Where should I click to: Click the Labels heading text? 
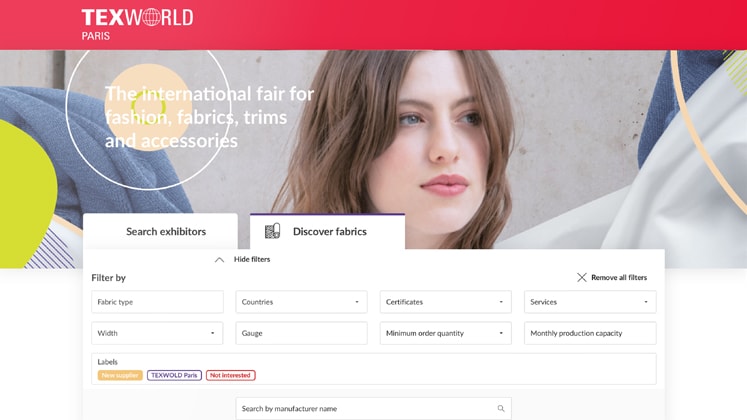click(107, 362)
